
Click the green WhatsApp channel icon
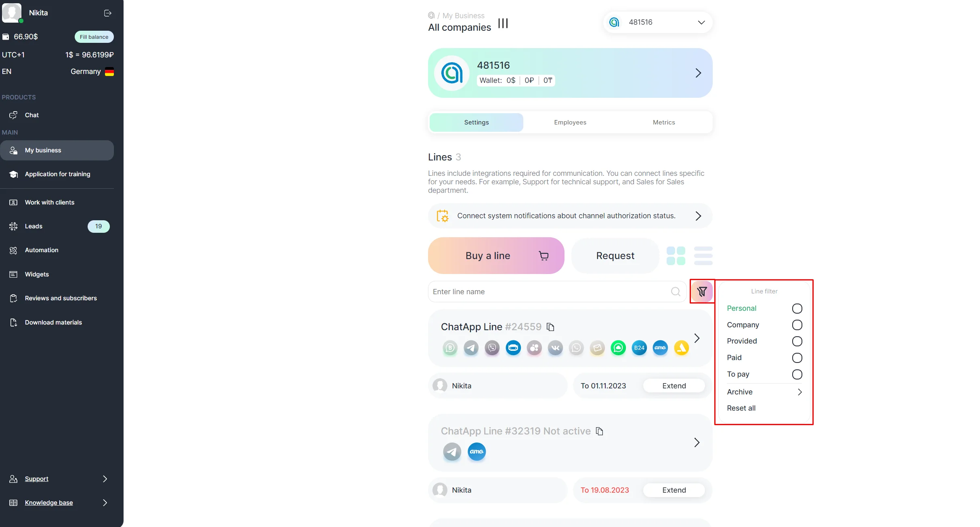pyautogui.click(x=618, y=348)
